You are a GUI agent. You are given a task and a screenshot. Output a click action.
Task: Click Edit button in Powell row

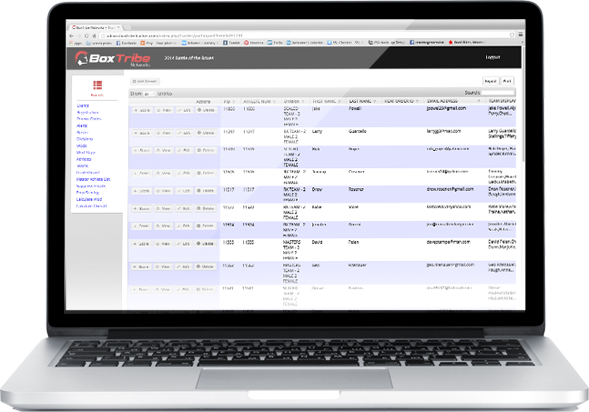point(184,110)
